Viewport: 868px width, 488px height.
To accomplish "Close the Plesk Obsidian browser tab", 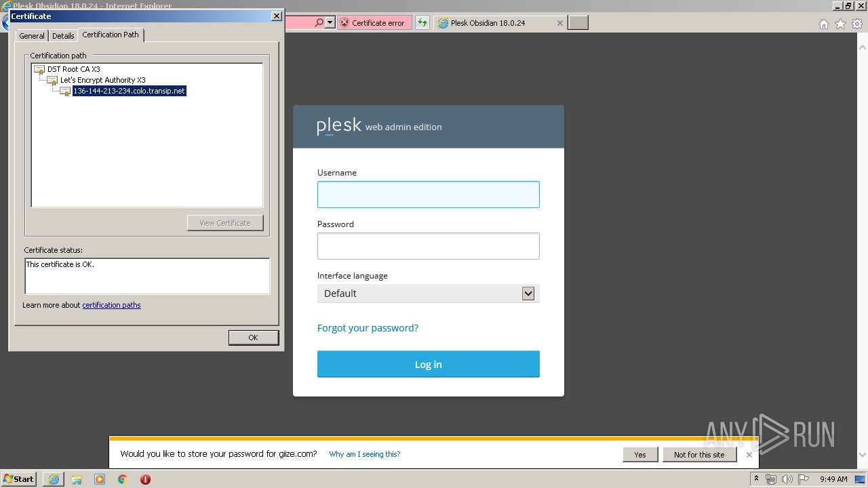I will point(559,22).
